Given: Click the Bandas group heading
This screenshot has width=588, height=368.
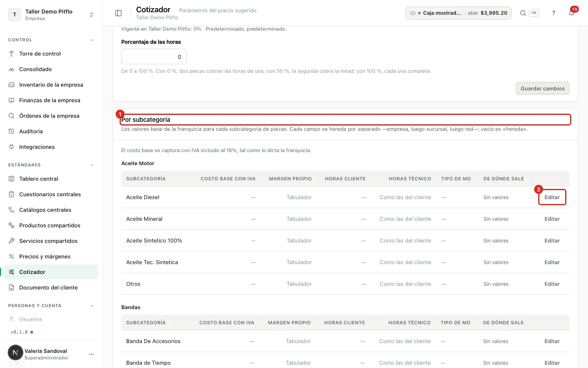Looking at the screenshot, I should tap(131, 307).
